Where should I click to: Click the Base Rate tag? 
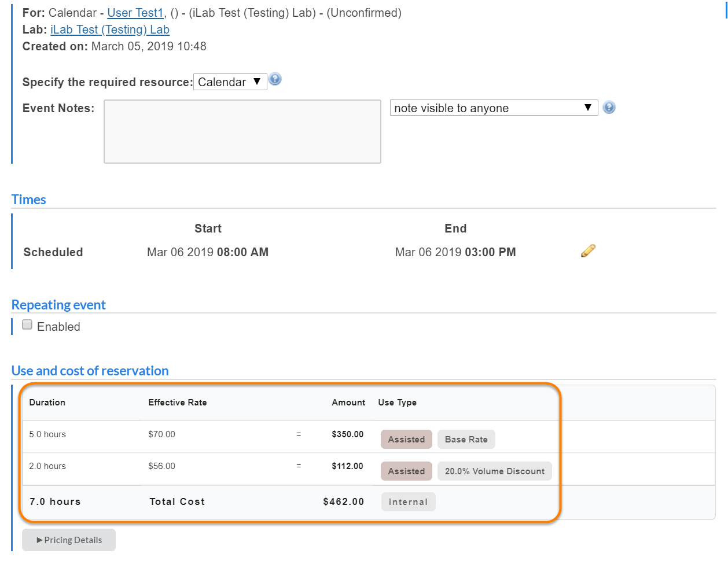[466, 440]
